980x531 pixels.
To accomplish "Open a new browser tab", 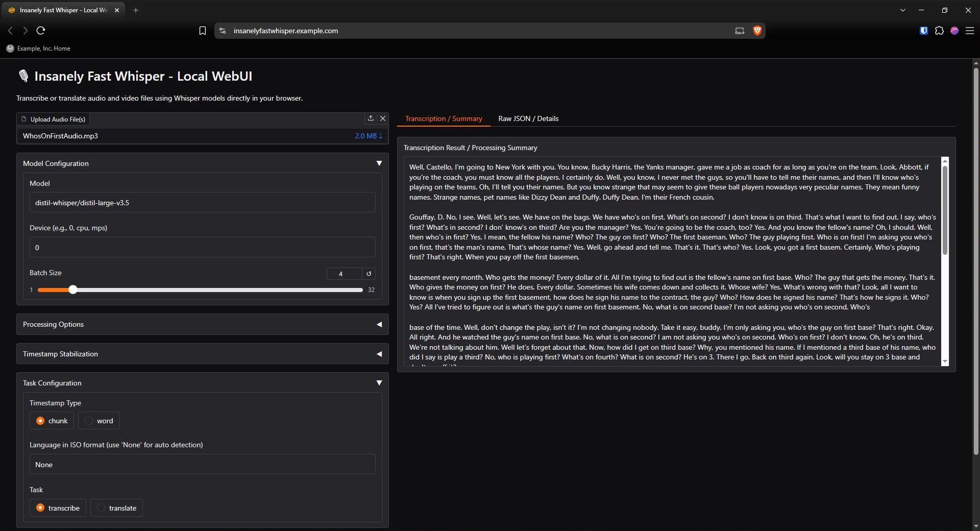I will pyautogui.click(x=136, y=10).
